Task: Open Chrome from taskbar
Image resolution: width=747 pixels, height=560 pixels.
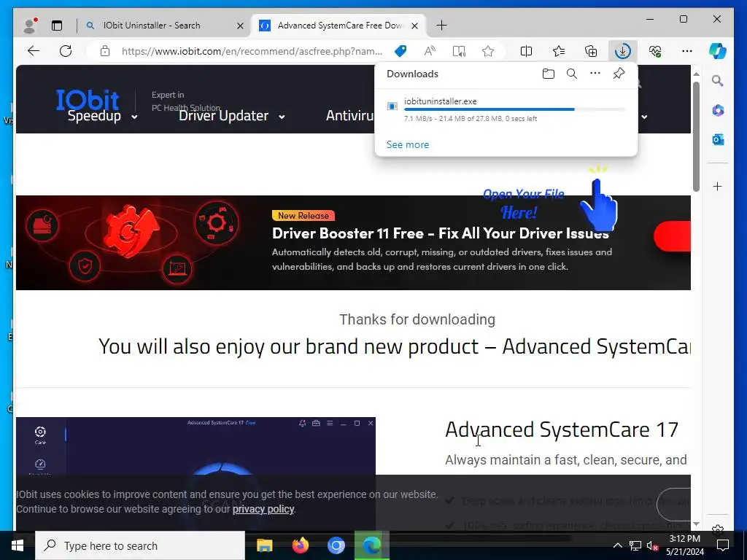Action: pyautogui.click(x=336, y=545)
